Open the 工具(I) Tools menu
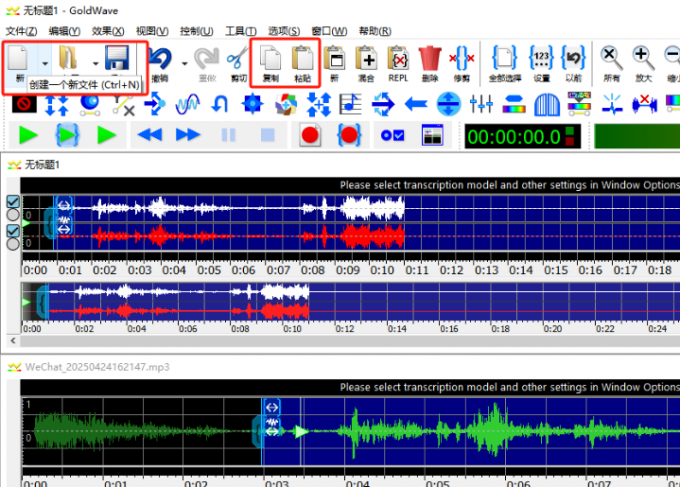The image size is (680, 487). [x=240, y=31]
